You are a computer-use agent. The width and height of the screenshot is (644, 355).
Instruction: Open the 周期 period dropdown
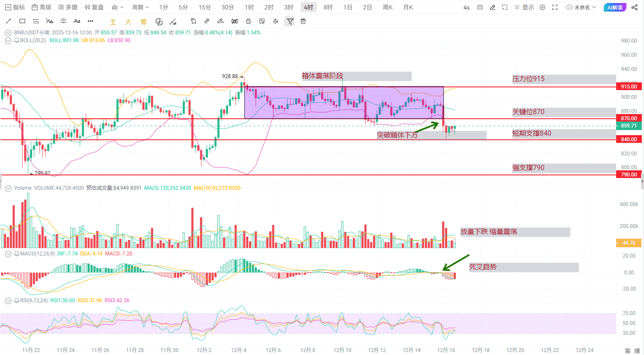pos(140,7)
